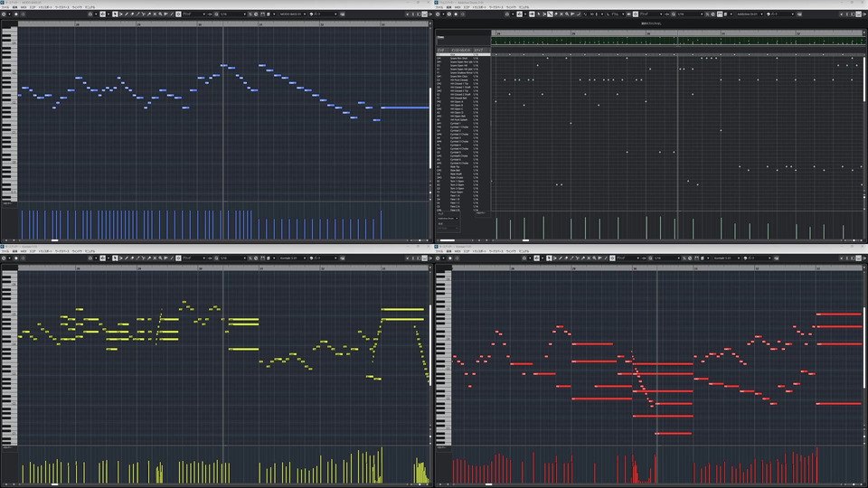868x488 pixels.
Task: Open grid type dropdown in MODO BASS editor
Action: 193,14
